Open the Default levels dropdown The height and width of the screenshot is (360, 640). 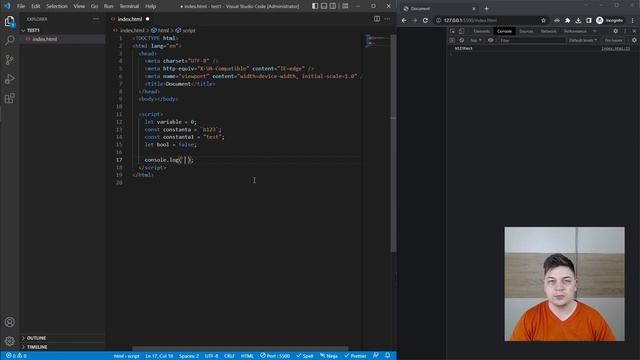tap(583, 40)
